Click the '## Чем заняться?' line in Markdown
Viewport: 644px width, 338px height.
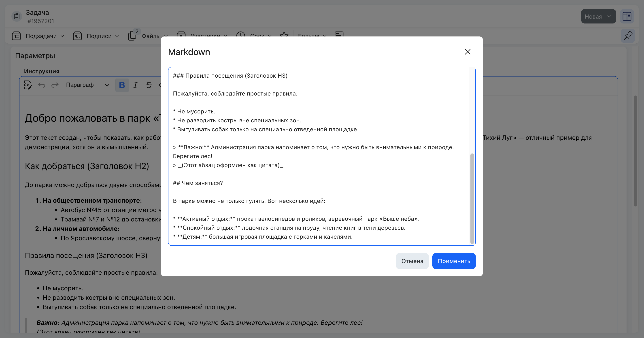(198, 183)
